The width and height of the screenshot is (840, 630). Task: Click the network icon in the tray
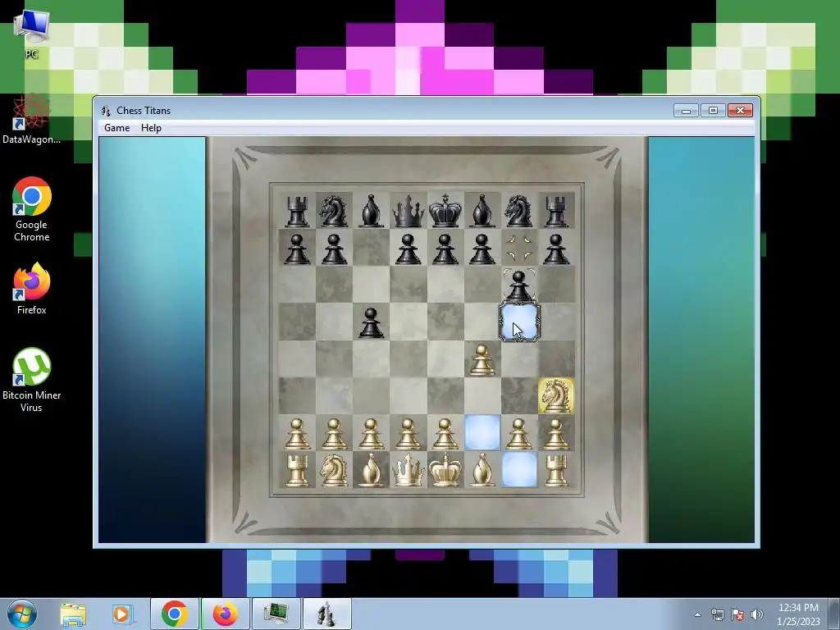717,614
